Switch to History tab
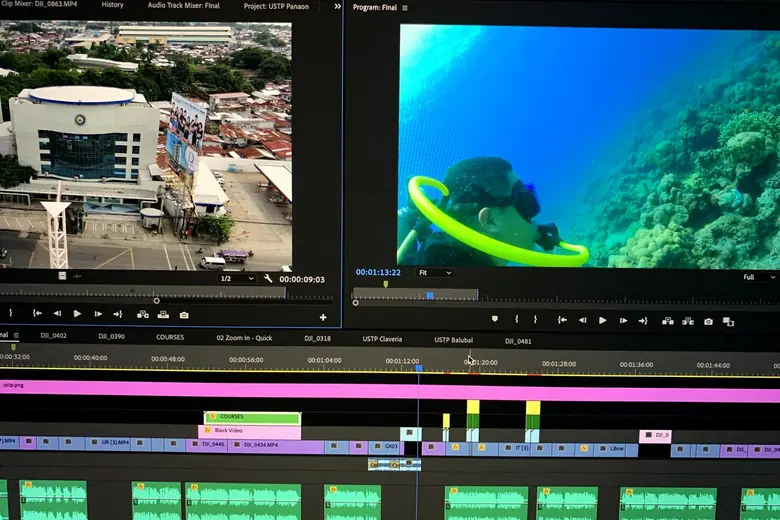This screenshot has width=780, height=520. (x=112, y=4)
